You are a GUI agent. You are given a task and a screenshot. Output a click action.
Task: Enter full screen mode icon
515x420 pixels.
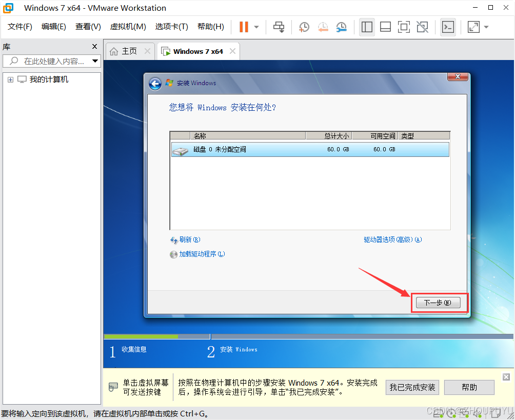pos(404,27)
